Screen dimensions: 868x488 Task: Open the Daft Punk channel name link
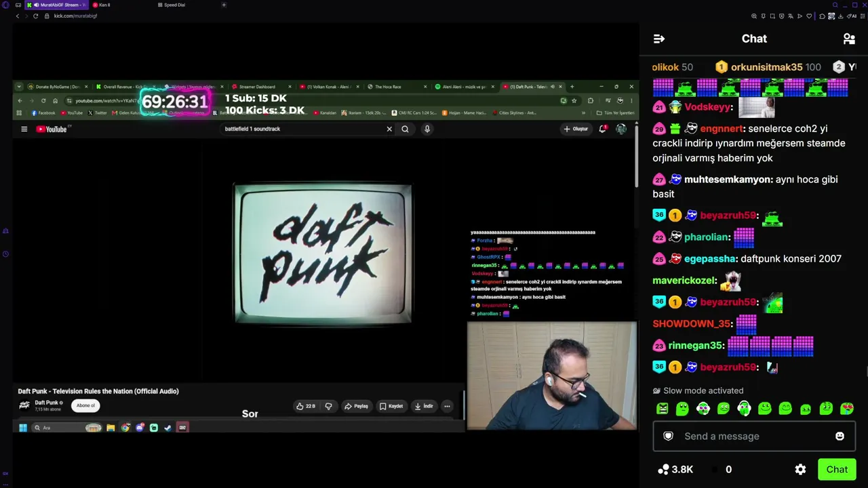pos(46,403)
